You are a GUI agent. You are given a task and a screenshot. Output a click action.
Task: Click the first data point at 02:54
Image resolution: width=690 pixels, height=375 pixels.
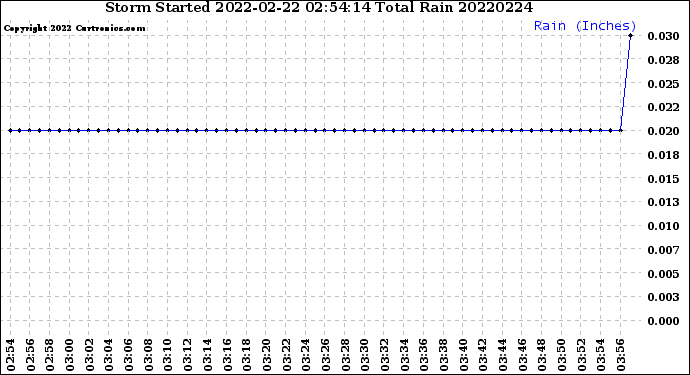pyautogui.click(x=10, y=130)
